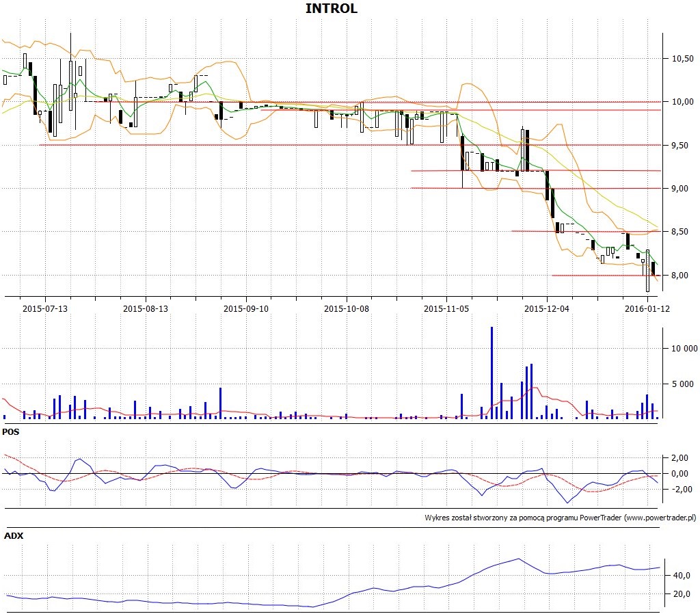Click the POS indicator label
This screenshot has width=700, height=614.
tap(11, 432)
